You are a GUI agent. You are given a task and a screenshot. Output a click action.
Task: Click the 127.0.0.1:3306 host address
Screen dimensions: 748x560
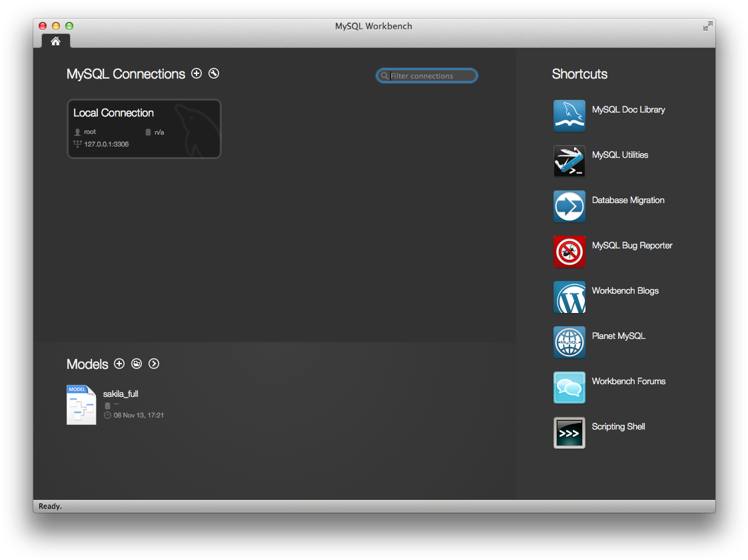(107, 144)
